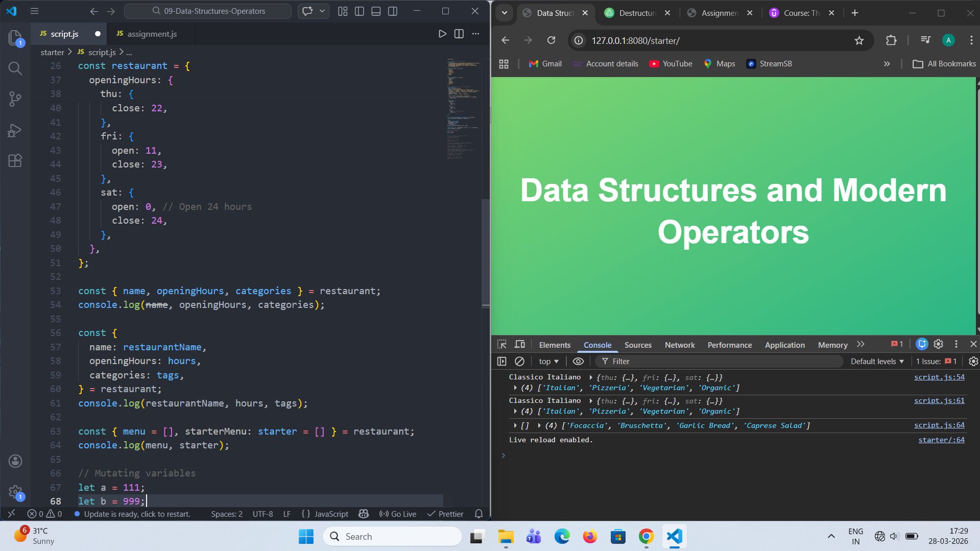Click the Run Code play icon

[x=442, y=34]
